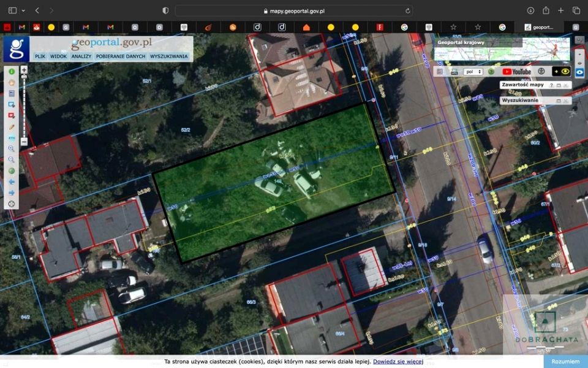Click the green info tool icon
The image size is (588, 368).
point(12,71)
